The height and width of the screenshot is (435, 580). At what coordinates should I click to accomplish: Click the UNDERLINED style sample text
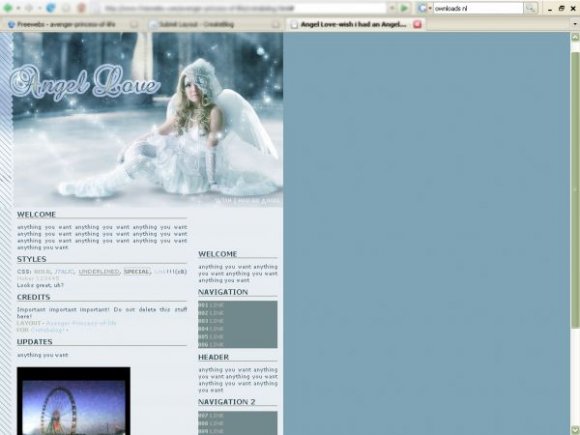(x=99, y=272)
